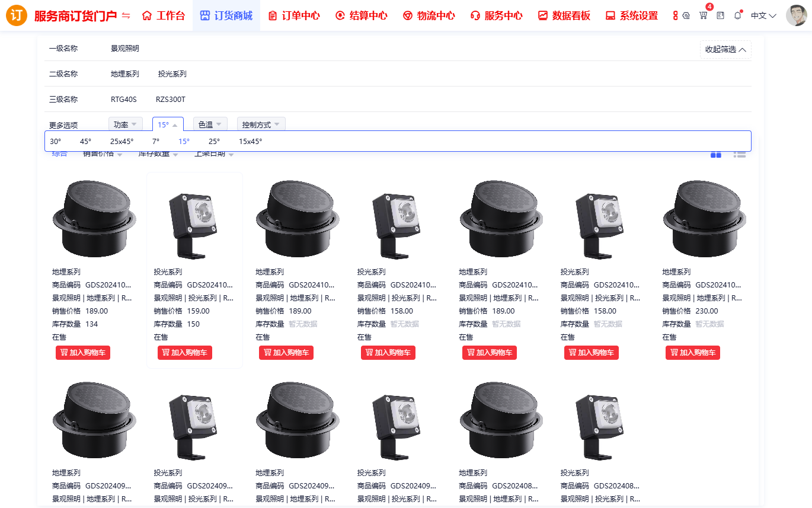Open the 230.00 buried light product image
This screenshot has width=812, height=508.
tap(704, 219)
